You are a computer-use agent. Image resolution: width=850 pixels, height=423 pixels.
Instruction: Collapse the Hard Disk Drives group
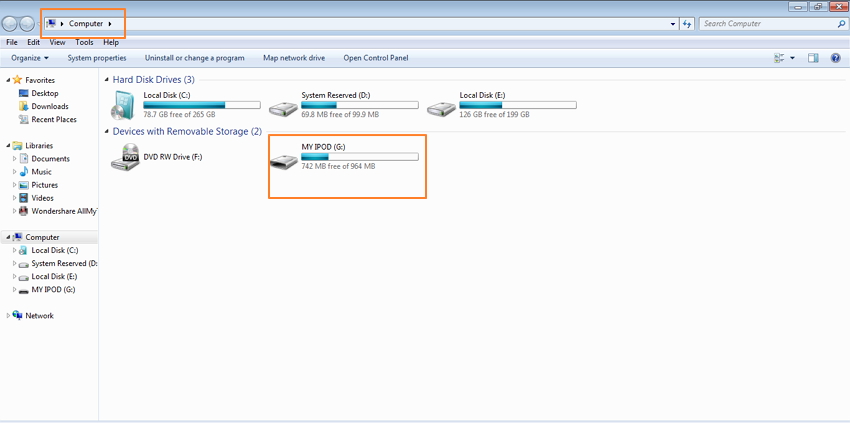click(107, 79)
